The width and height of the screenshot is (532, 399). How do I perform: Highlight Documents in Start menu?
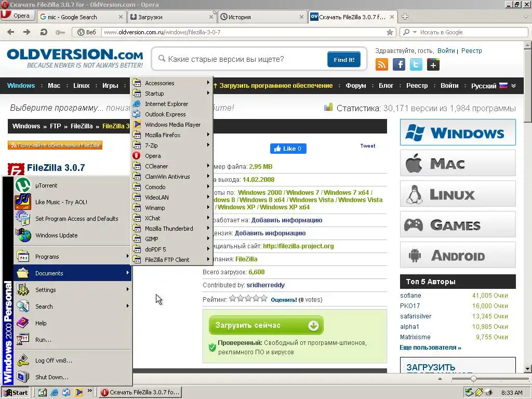point(73,273)
